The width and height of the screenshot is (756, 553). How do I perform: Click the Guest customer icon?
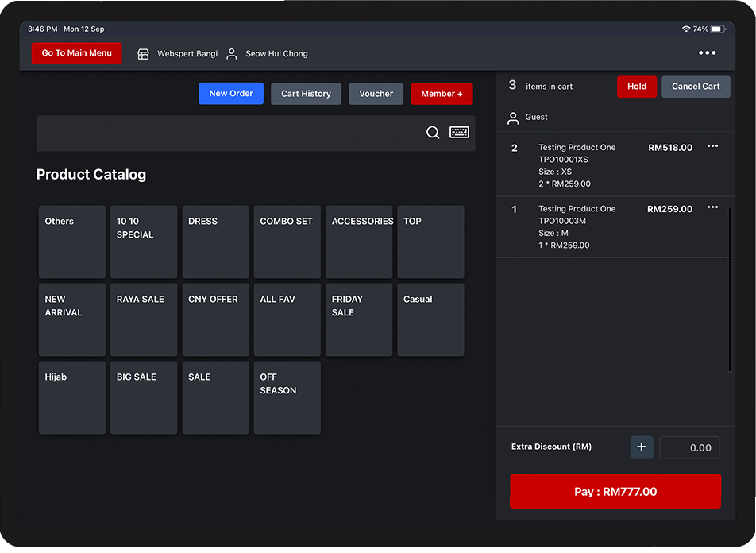(513, 118)
